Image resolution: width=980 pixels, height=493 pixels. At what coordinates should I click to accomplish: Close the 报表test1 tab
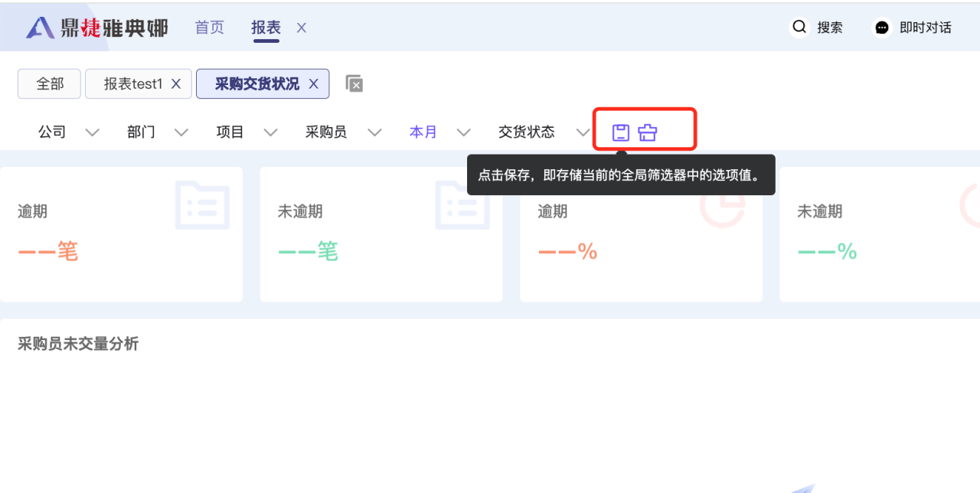tap(176, 84)
